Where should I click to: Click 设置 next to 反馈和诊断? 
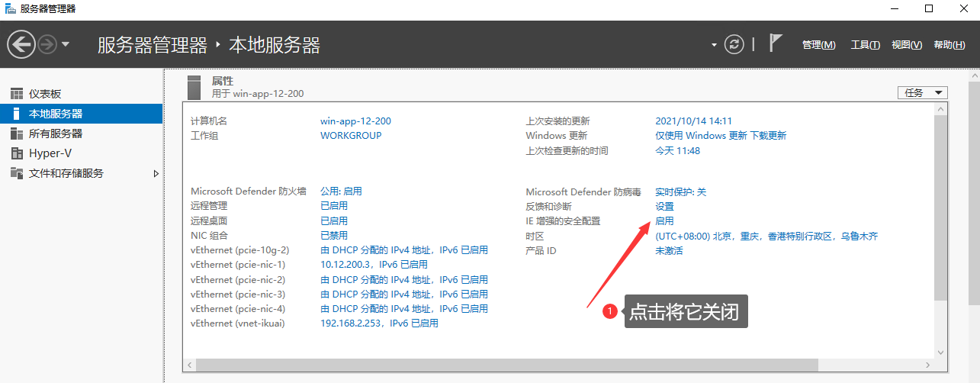point(665,207)
